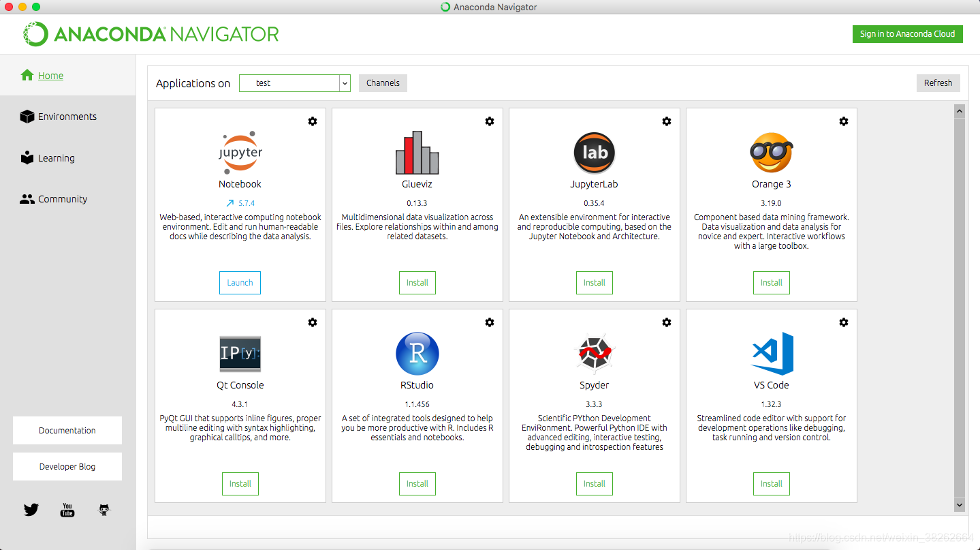Click the RStudio version 1.1.456
The width and height of the screenshot is (980, 550).
coord(417,404)
